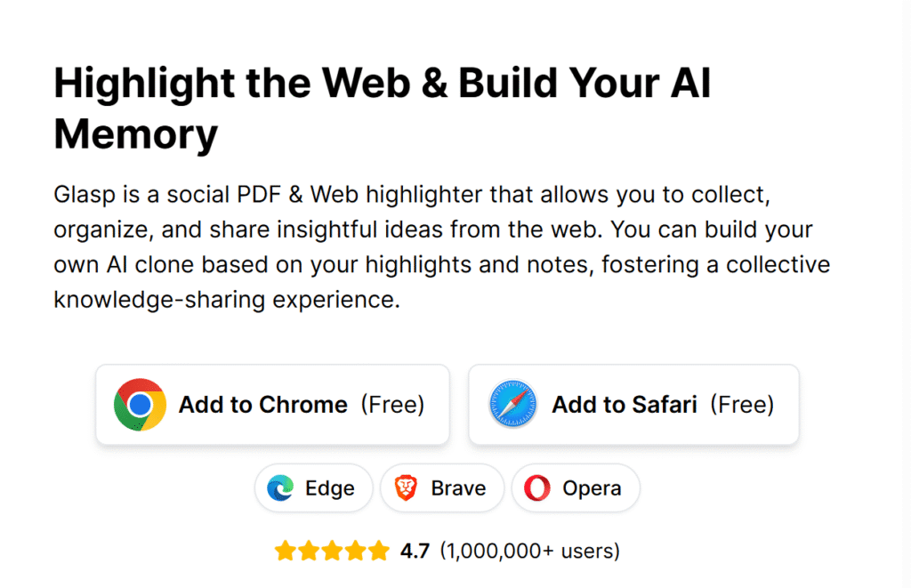Choose the Brave browser label
Screen dimensions: 911x588
pos(458,488)
